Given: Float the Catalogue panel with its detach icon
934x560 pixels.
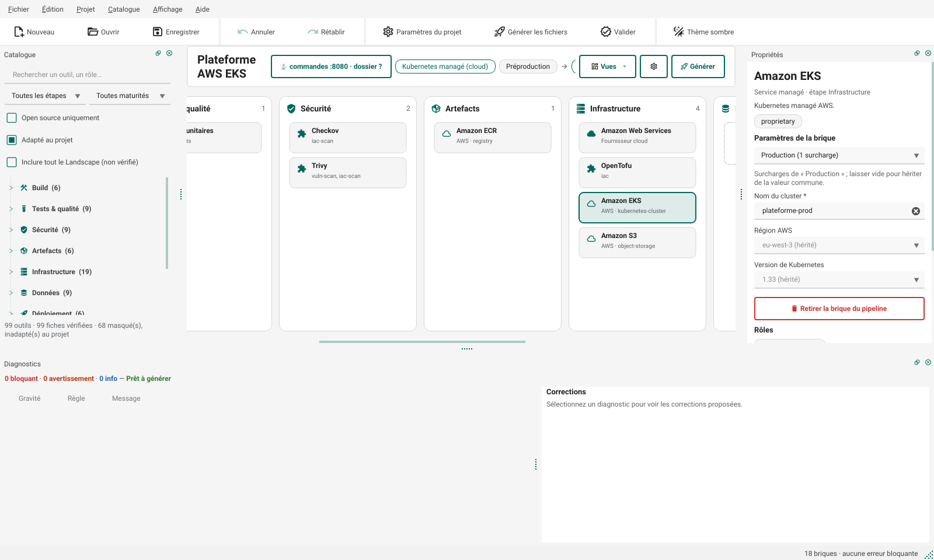Looking at the screenshot, I should coord(158,53).
